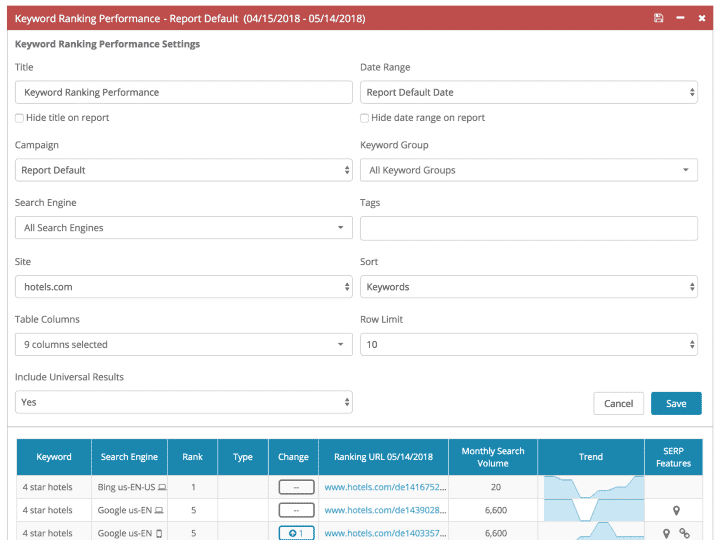Enable Hide title on report checkbox
Image resolution: width=720 pixels, height=540 pixels.
20,118
